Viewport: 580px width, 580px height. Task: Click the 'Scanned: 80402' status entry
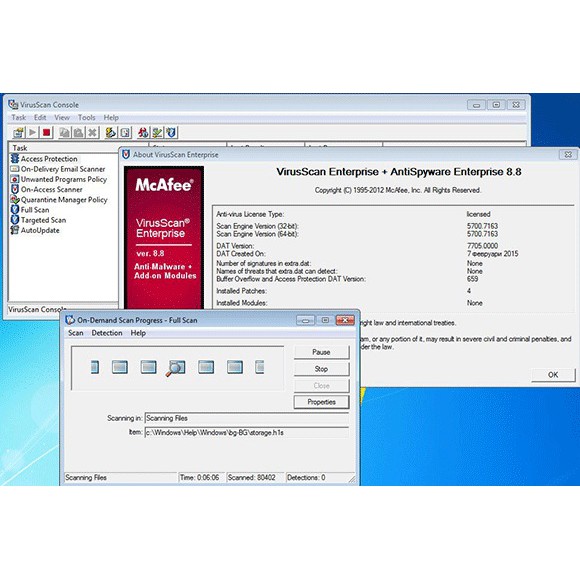(252, 478)
